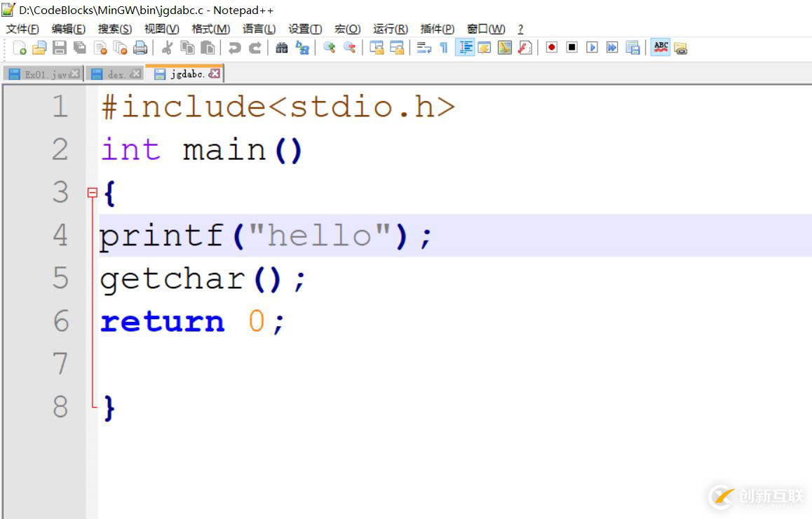Image resolution: width=812 pixels, height=519 pixels.
Task: Open the 运行(R) menu
Action: [x=391, y=29]
